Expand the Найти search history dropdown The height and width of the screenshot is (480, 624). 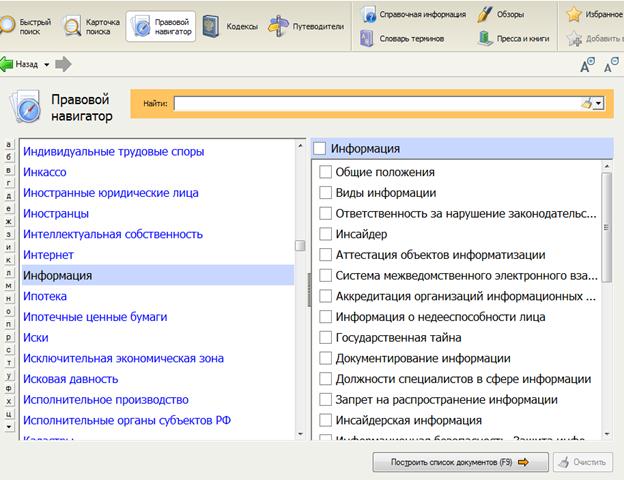click(599, 104)
